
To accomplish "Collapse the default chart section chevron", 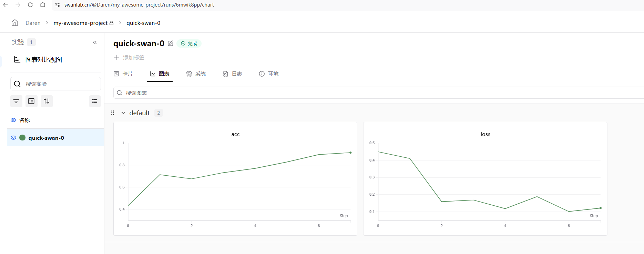I will (123, 113).
